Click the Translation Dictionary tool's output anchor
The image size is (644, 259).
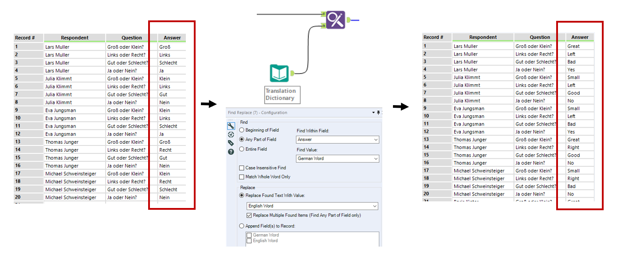[x=292, y=73]
